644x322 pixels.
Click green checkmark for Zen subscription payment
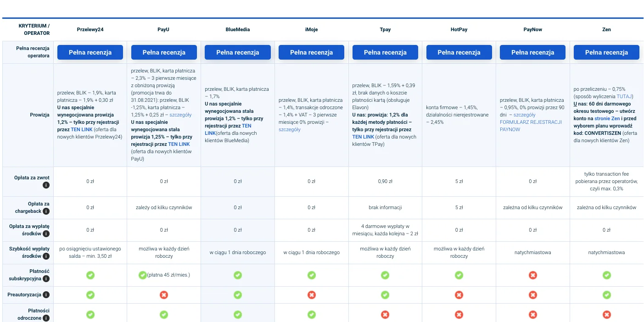coord(606,275)
